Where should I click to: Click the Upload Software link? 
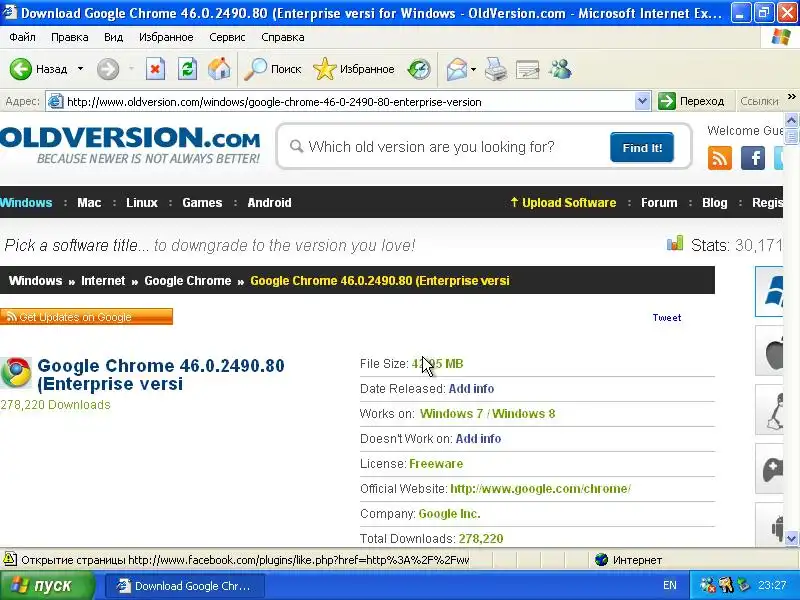[563, 203]
